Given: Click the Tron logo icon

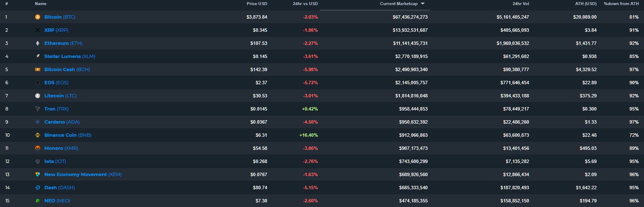Looking at the screenshot, I should point(37,109).
